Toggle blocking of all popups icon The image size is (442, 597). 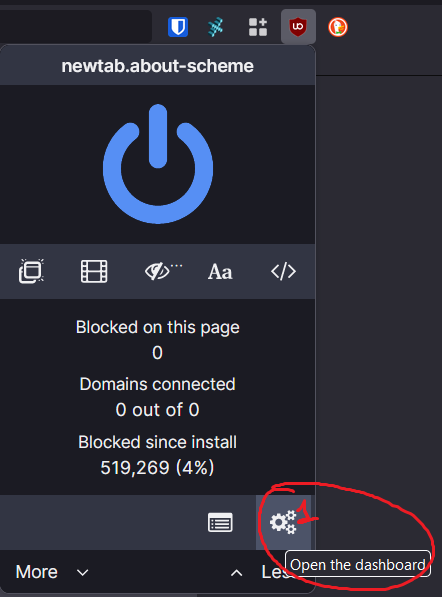[x=31, y=271]
